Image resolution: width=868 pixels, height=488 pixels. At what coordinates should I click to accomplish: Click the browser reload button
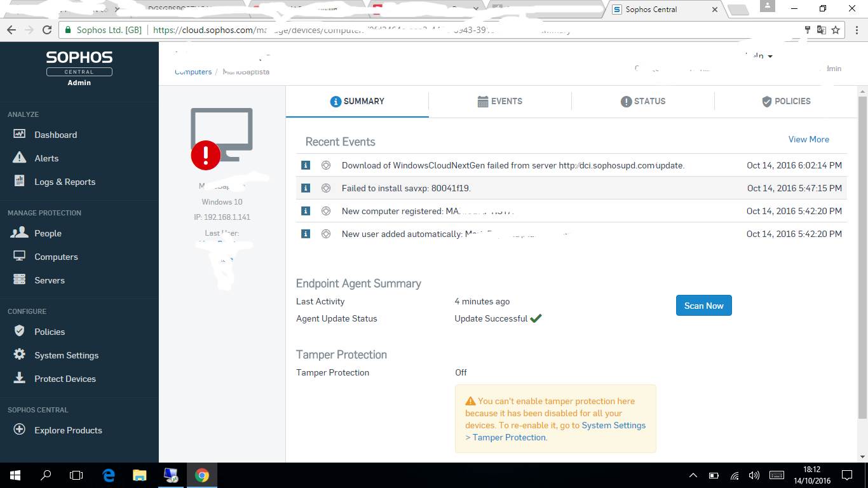47,30
